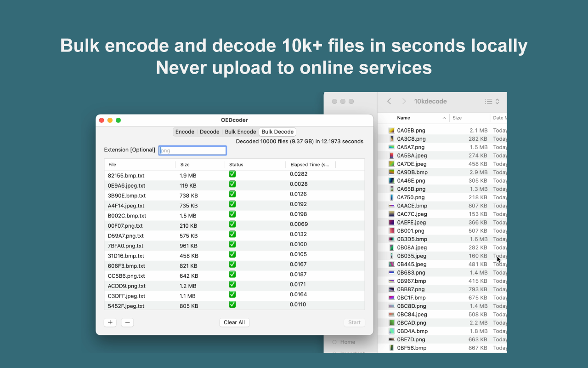Click the 0B001.png file icon

point(392,231)
